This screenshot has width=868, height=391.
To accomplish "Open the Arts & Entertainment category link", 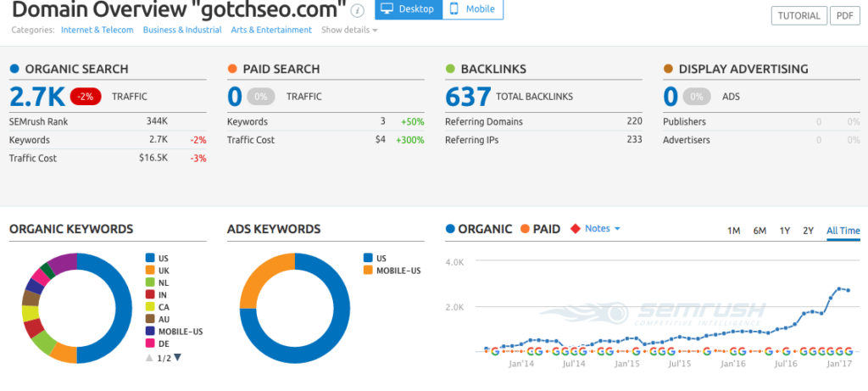I will [x=271, y=30].
